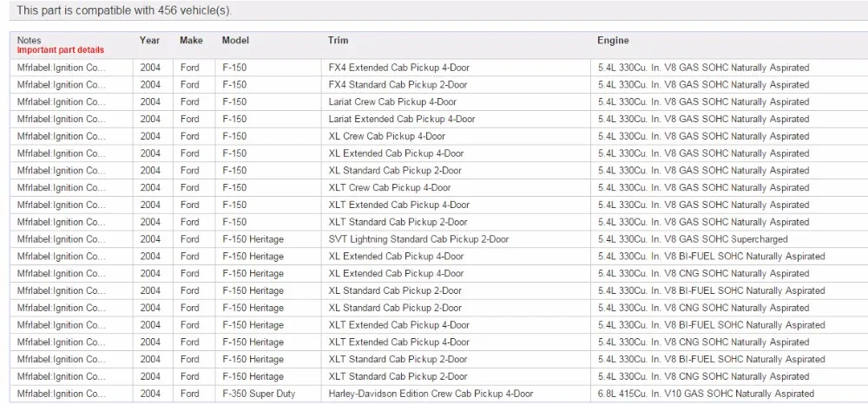Click CNG engine cell in Heritage XL Standard row
The height and width of the screenshot is (404, 868).
tap(704, 308)
